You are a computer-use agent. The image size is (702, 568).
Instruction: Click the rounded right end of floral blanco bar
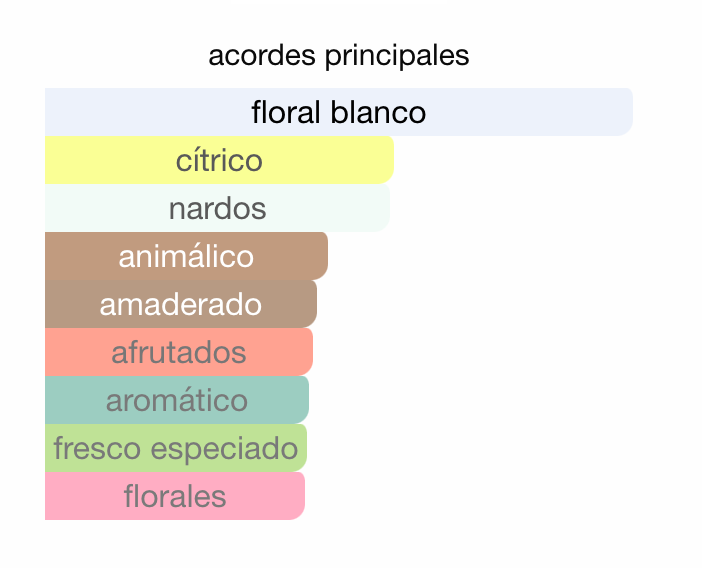[623, 112]
